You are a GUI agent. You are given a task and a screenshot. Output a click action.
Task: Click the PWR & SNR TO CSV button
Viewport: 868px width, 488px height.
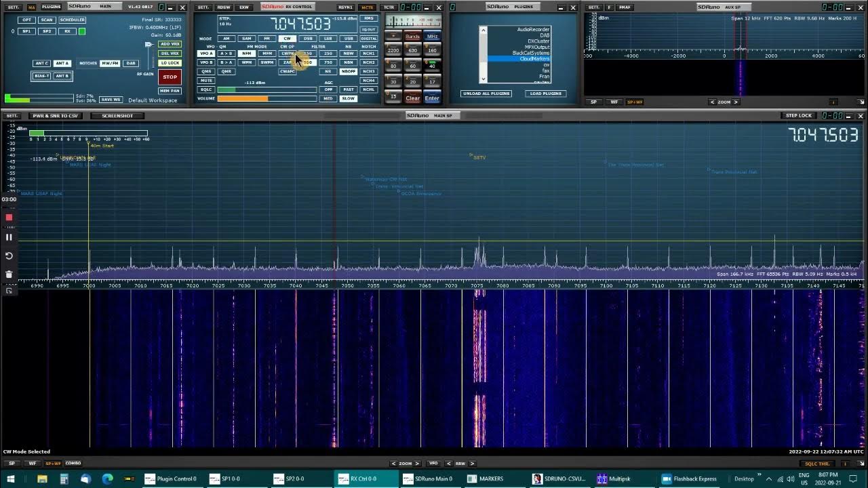tap(56, 116)
